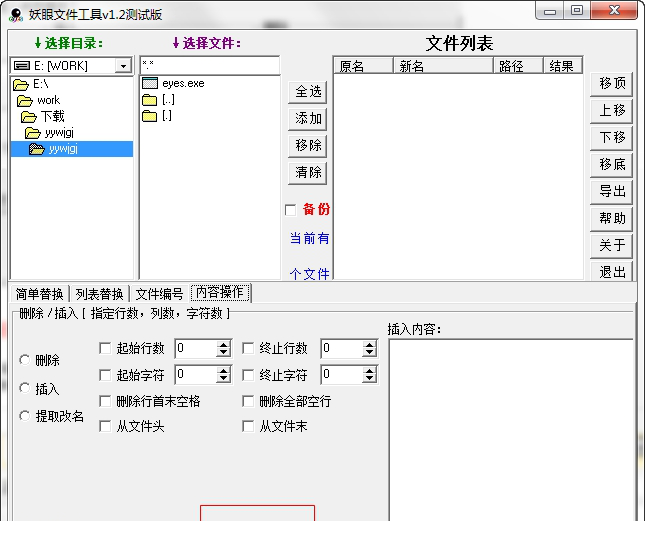
Task: Click the 退出 exit button
Action: pyautogui.click(x=612, y=271)
